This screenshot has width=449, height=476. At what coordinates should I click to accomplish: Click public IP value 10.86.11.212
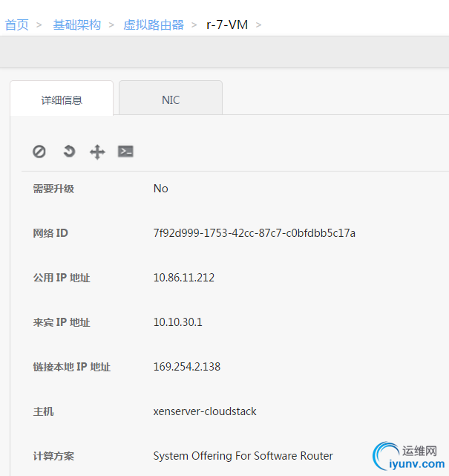click(184, 278)
